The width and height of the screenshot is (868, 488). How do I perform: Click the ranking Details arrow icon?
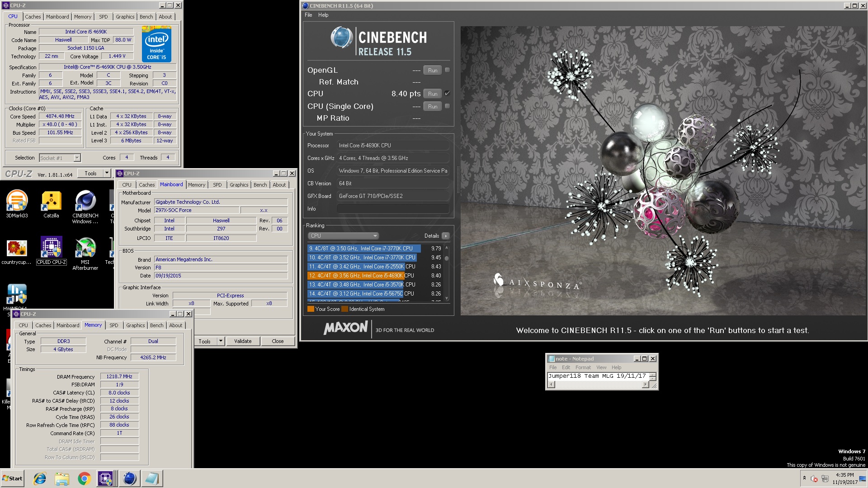(446, 236)
